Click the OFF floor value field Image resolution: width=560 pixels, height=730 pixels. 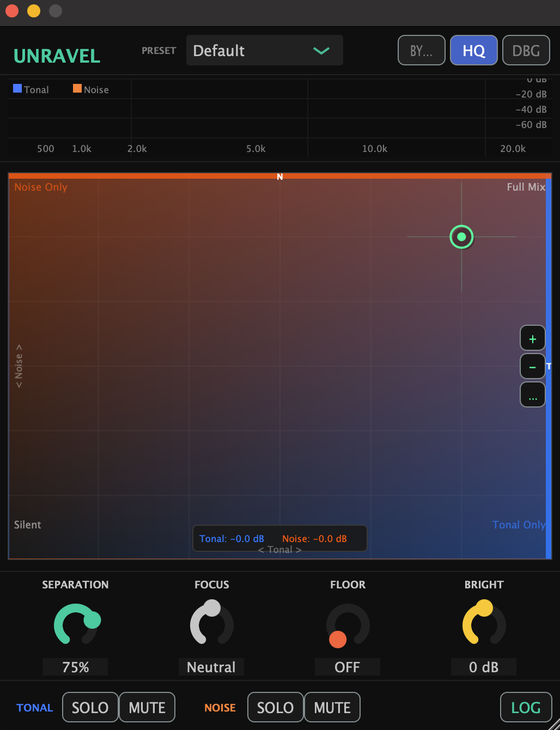coord(348,667)
